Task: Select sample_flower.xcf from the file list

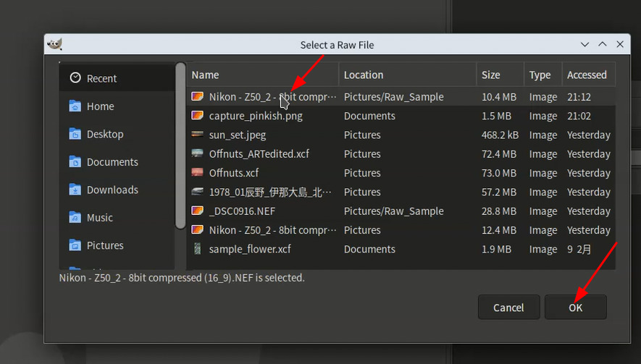Action: (250, 249)
